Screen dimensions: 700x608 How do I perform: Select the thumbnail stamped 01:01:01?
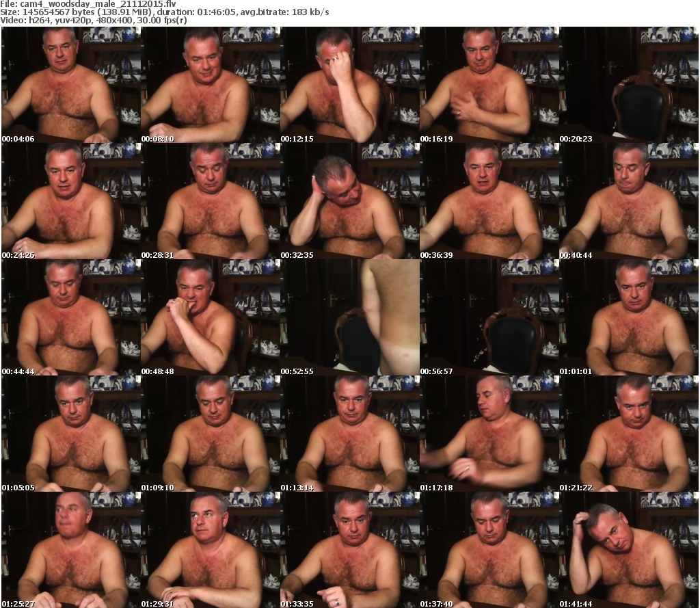[629, 317]
